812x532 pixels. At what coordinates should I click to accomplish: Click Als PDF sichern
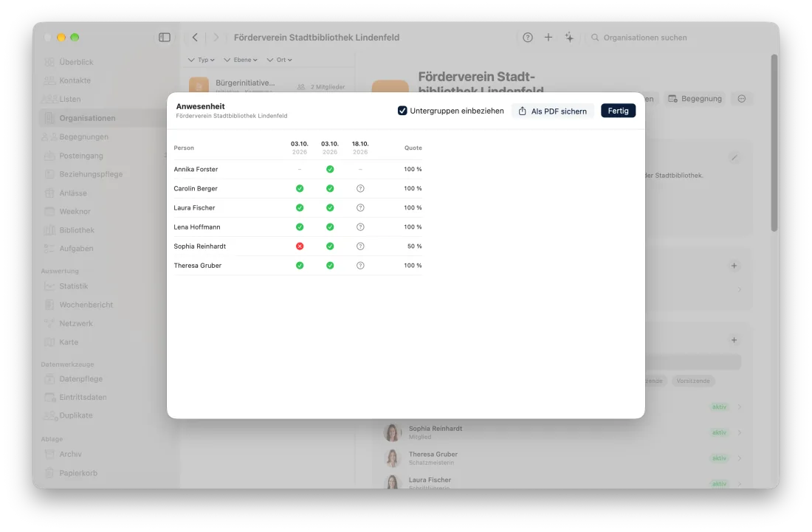[x=553, y=111]
